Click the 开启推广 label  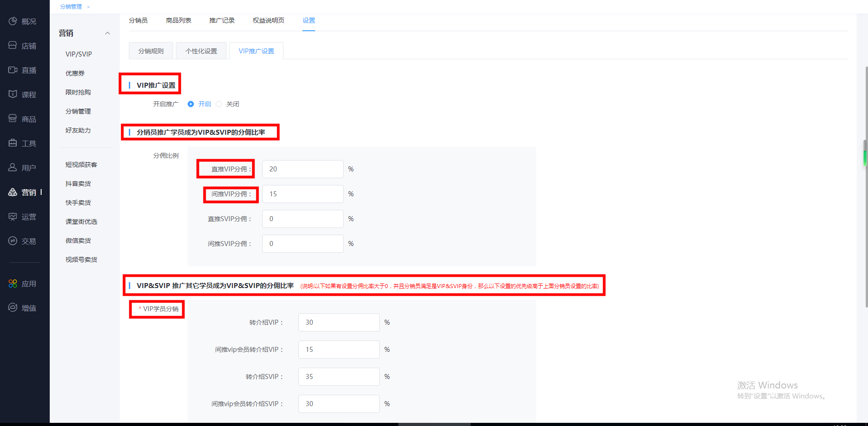(x=166, y=104)
